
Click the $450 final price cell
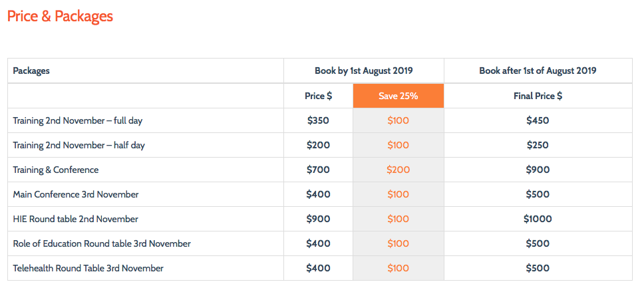pos(538,121)
